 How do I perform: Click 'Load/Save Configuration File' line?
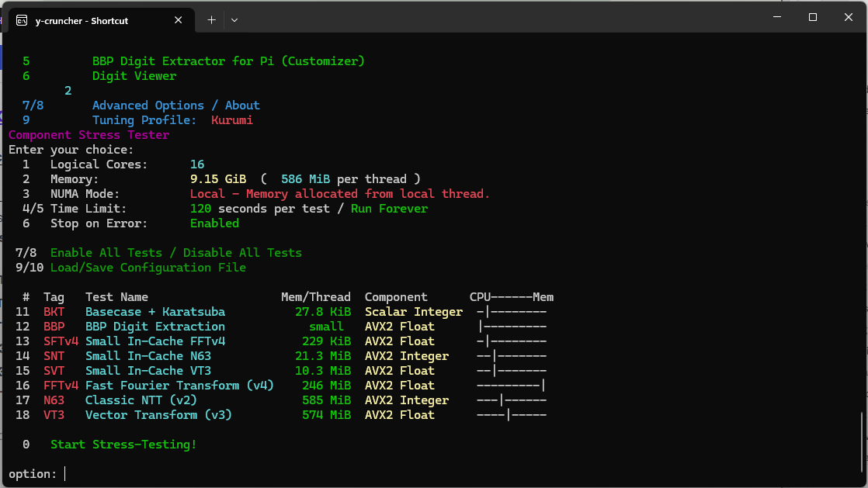[148, 268]
